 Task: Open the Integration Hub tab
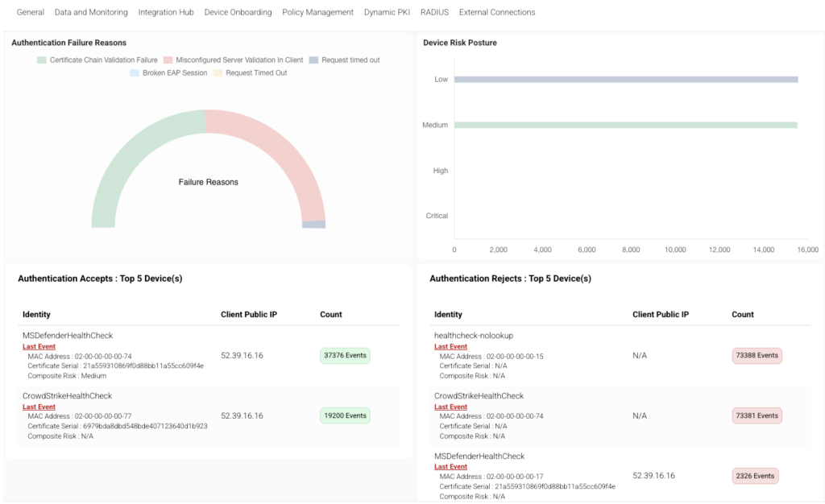click(x=166, y=12)
